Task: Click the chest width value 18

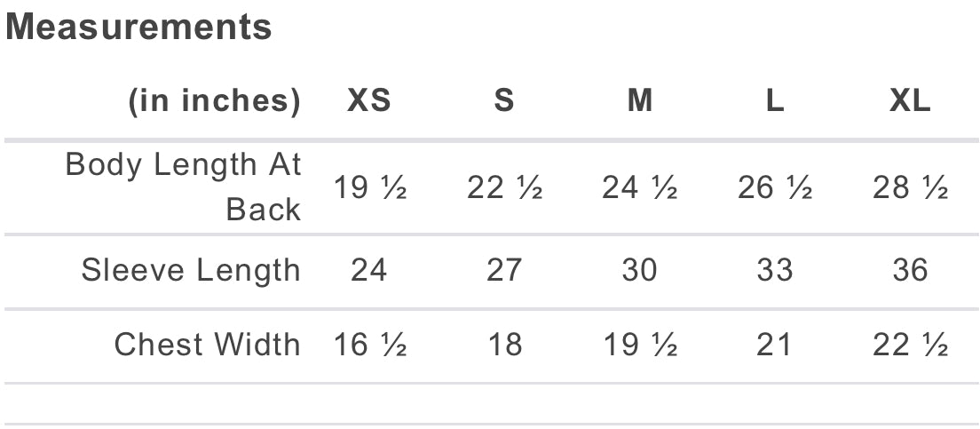Action: (x=504, y=345)
